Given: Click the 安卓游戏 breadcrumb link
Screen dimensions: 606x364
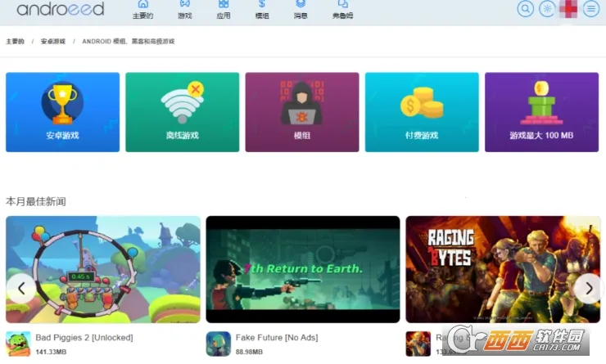Looking at the screenshot, I should pos(53,41).
